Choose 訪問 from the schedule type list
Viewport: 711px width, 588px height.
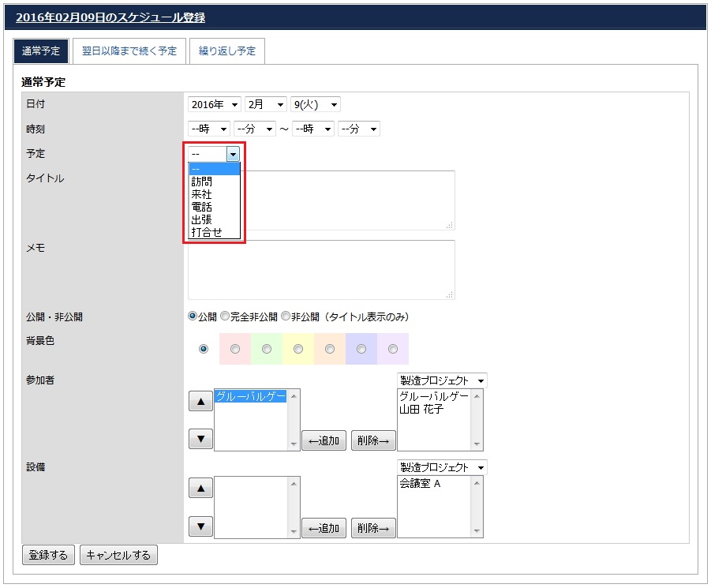tap(202, 182)
